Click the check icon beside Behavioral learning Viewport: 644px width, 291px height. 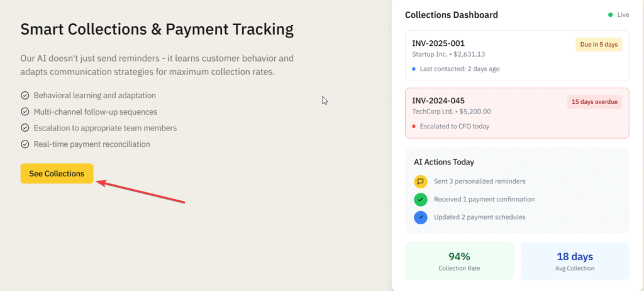(25, 96)
